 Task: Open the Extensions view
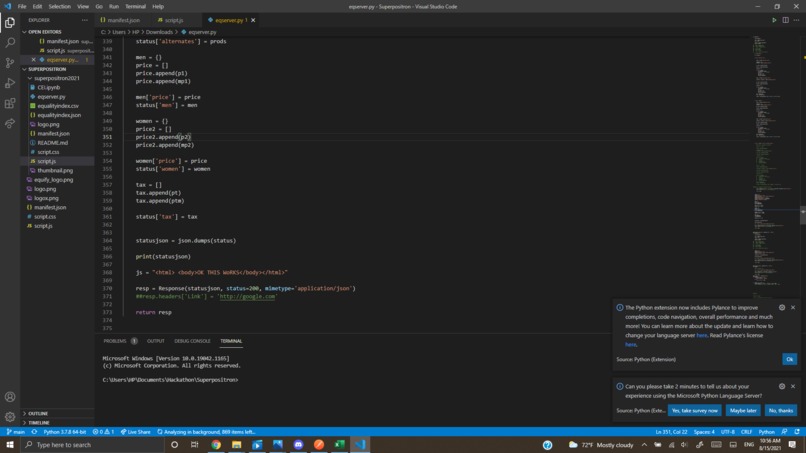coord(10,103)
